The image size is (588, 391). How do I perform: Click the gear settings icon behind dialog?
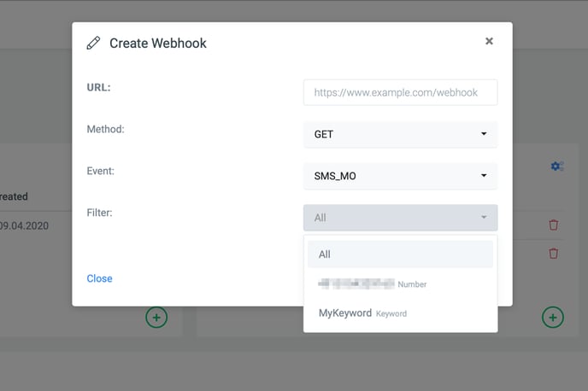tap(557, 166)
